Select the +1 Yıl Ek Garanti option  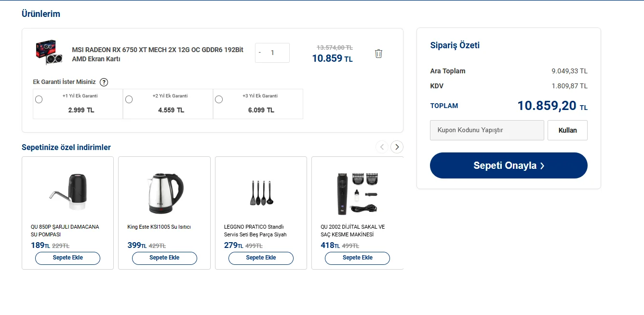(39, 99)
